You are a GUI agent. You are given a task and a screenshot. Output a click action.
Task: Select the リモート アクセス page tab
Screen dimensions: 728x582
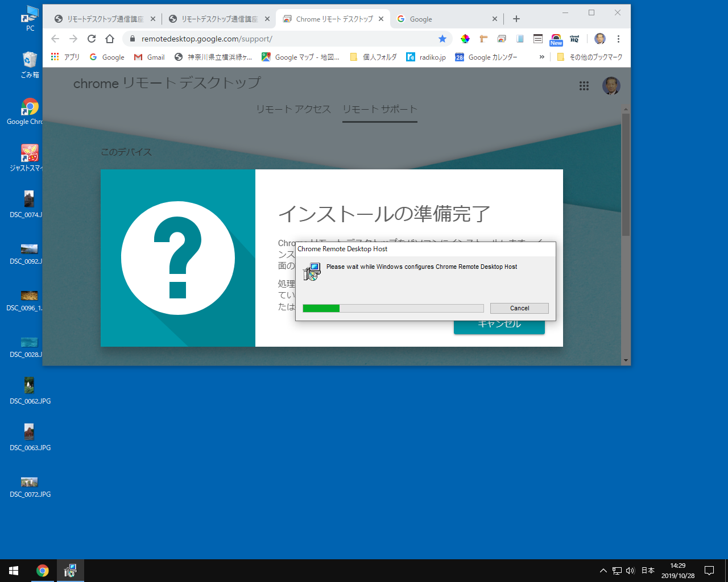point(293,109)
